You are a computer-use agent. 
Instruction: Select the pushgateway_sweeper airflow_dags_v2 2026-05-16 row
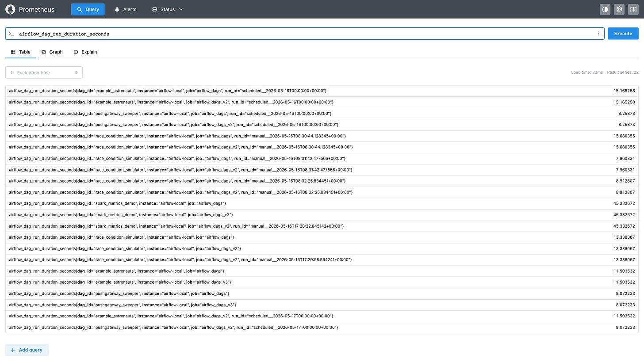click(x=322, y=125)
